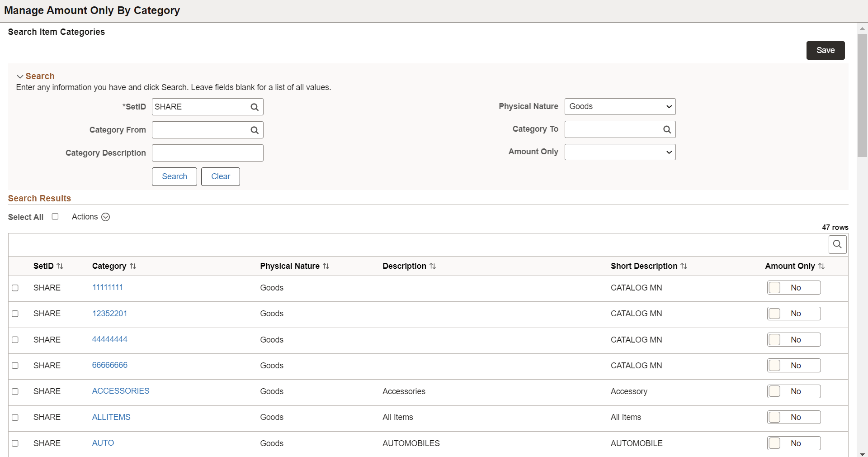
Task: Sort the Amount Only column
Action: click(x=822, y=266)
